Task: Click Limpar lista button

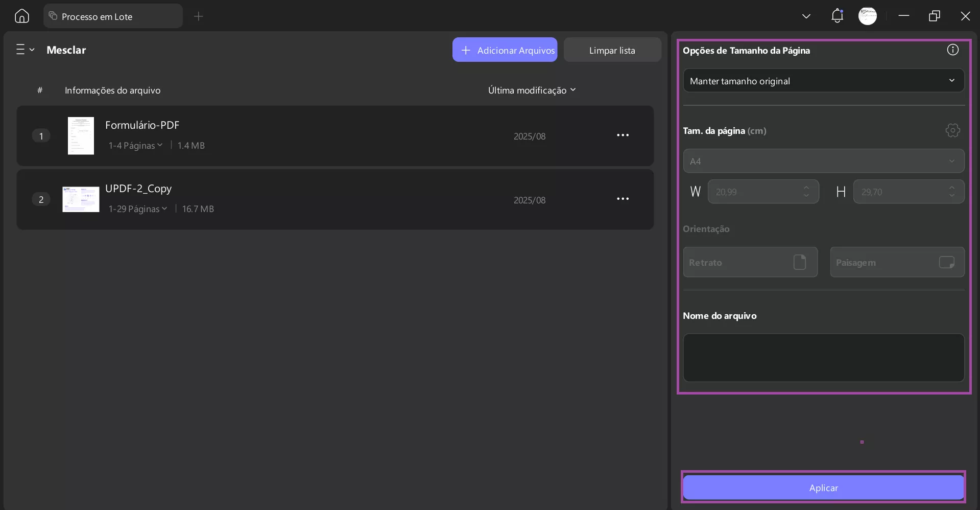Action: point(612,50)
